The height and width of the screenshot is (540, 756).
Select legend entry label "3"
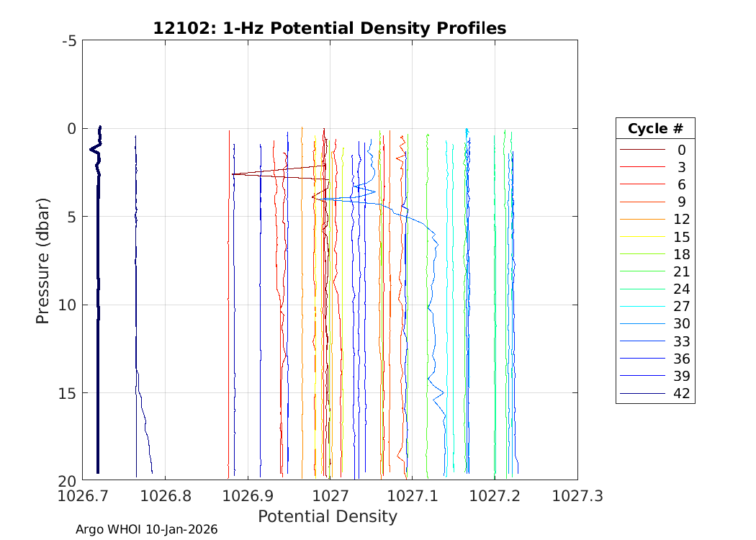681,168
